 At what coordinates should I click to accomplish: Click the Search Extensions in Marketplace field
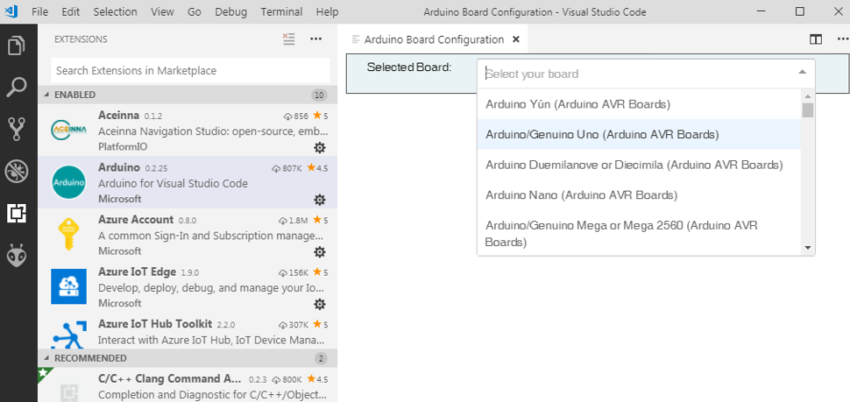point(190,71)
